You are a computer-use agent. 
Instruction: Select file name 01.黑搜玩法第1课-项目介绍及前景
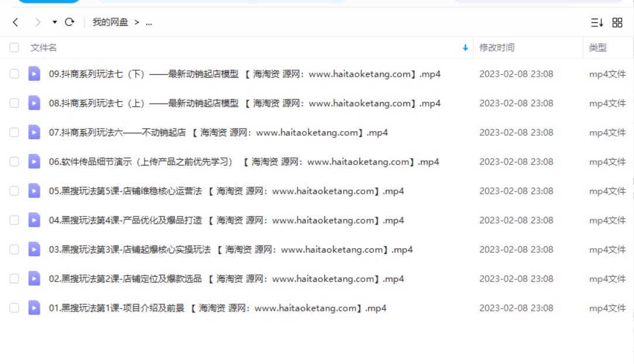point(218,308)
